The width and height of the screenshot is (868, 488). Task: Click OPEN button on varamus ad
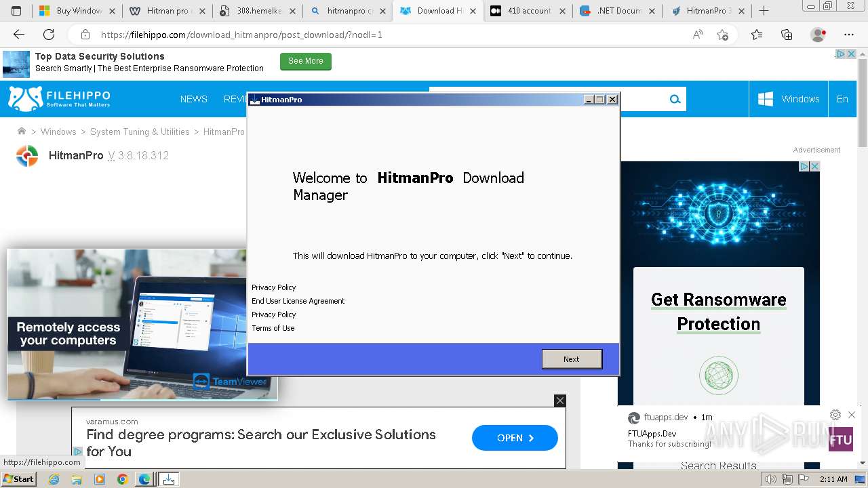pos(515,438)
